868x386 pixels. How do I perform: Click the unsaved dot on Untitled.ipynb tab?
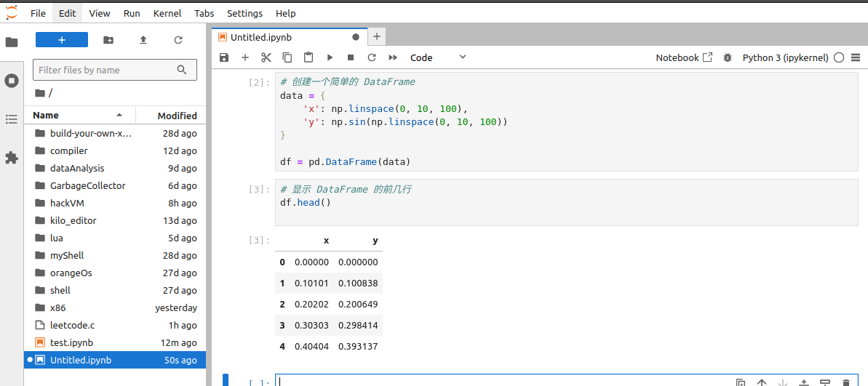(x=356, y=37)
